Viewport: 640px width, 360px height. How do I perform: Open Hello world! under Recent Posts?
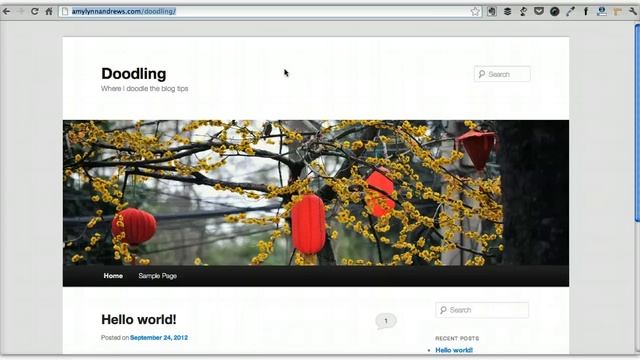pos(454,350)
